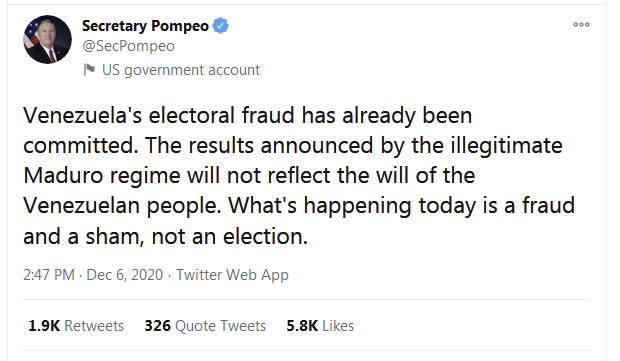The height and width of the screenshot is (361, 620).
Task: View the 5.8K Likes list
Action: (320, 326)
